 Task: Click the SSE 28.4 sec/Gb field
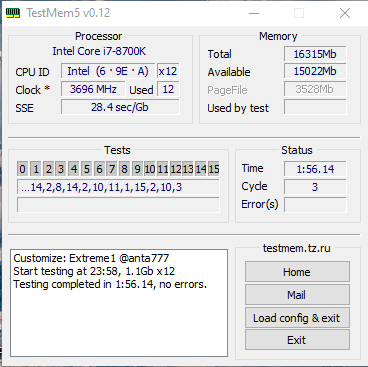120,107
